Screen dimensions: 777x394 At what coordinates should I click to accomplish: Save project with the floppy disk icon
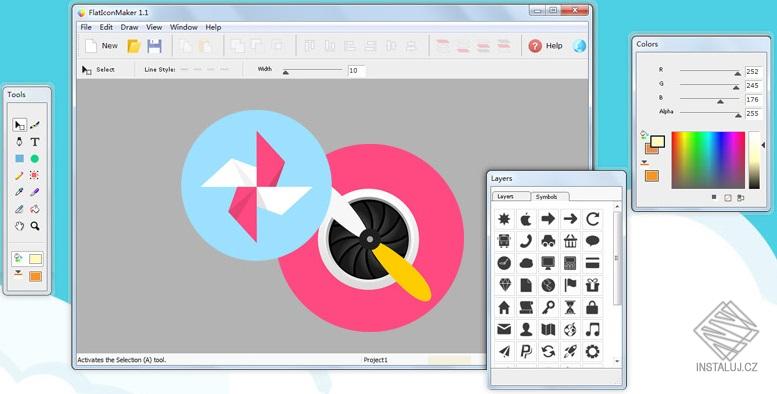click(x=155, y=46)
